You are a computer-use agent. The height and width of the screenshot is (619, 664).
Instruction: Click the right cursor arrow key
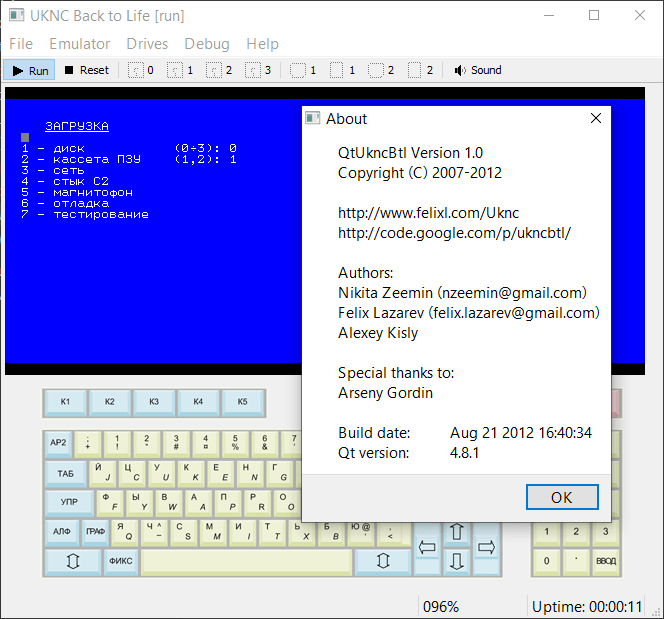coord(486,547)
